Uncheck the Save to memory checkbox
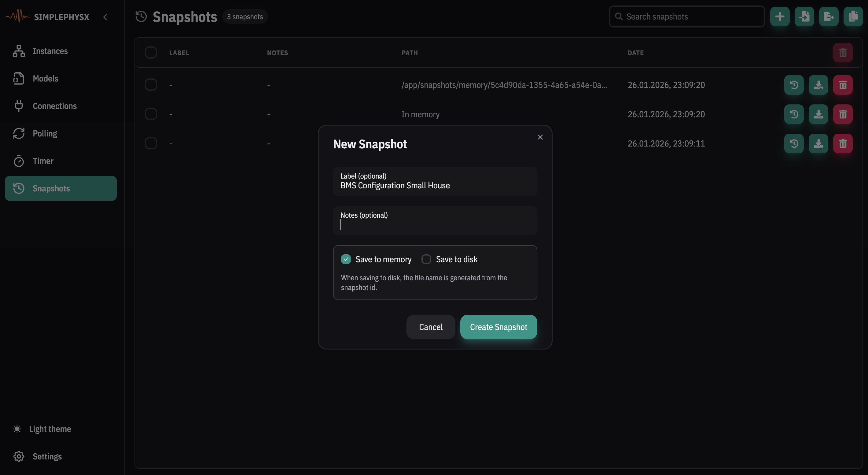 coord(346,259)
